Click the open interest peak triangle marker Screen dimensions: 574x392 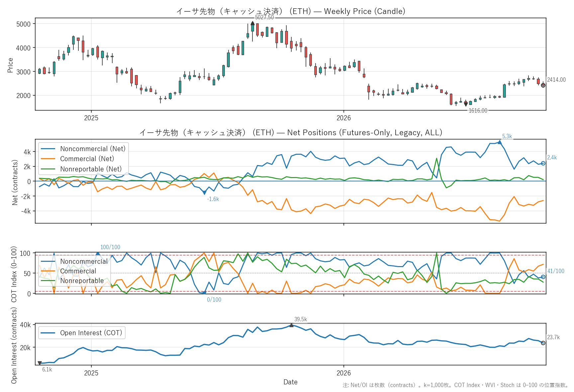[x=291, y=325]
